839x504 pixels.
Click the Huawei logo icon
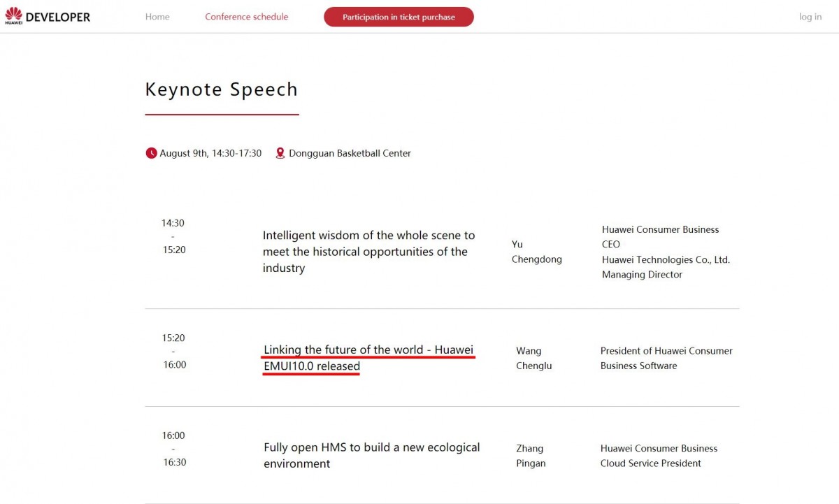pos(13,15)
